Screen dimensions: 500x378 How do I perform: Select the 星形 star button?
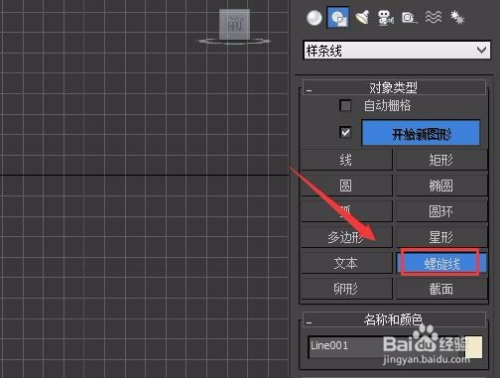click(x=441, y=237)
